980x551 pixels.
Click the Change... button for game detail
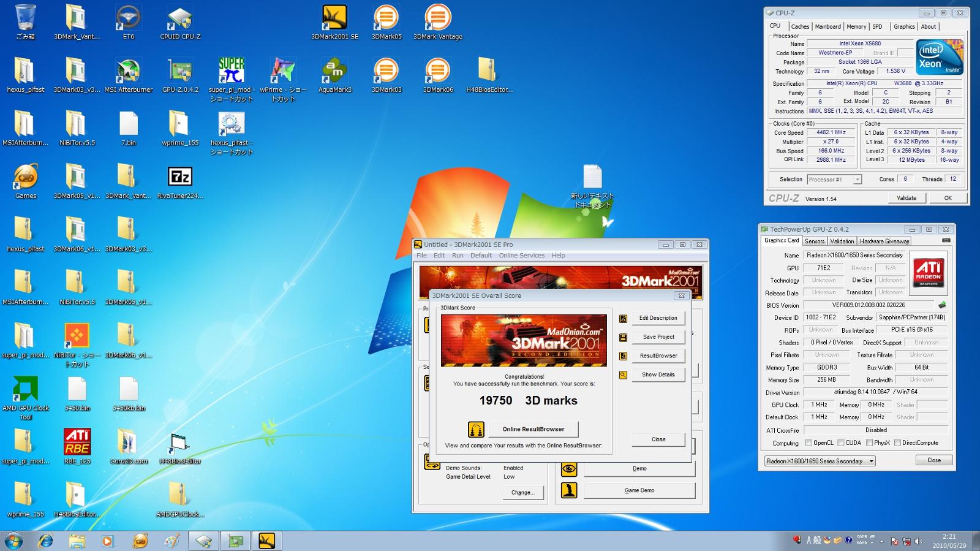522,492
